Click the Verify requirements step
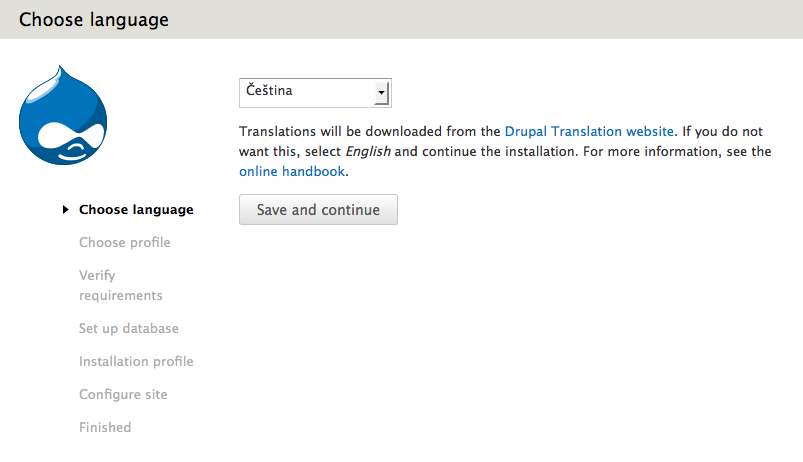This screenshot has height=462, width=803. tap(120, 285)
